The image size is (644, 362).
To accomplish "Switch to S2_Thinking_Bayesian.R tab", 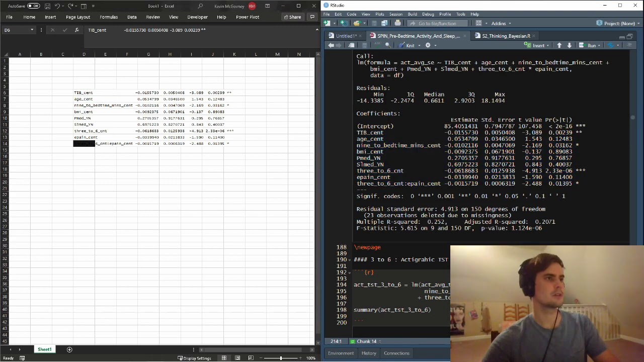I will pos(506,36).
